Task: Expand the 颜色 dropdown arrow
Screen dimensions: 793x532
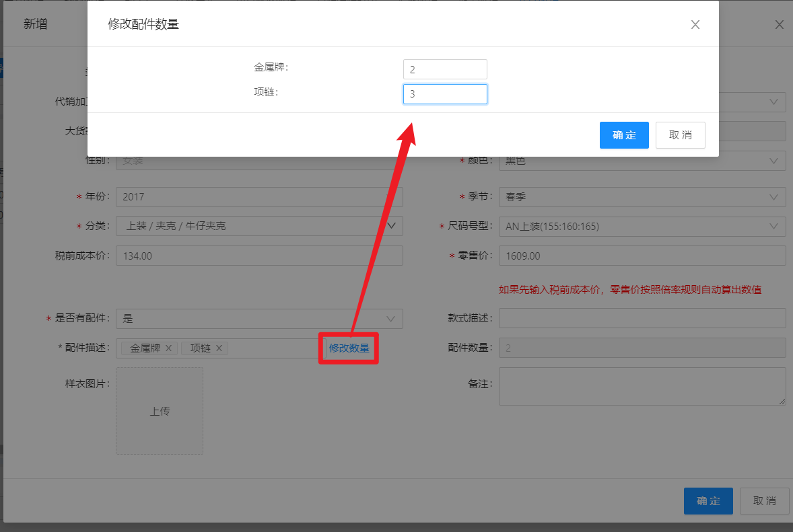Action: (x=773, y=161)
